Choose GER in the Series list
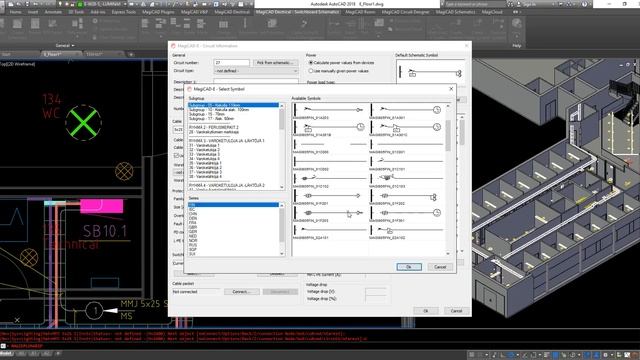This screenshot has height=360, width=640. (193, 232)
